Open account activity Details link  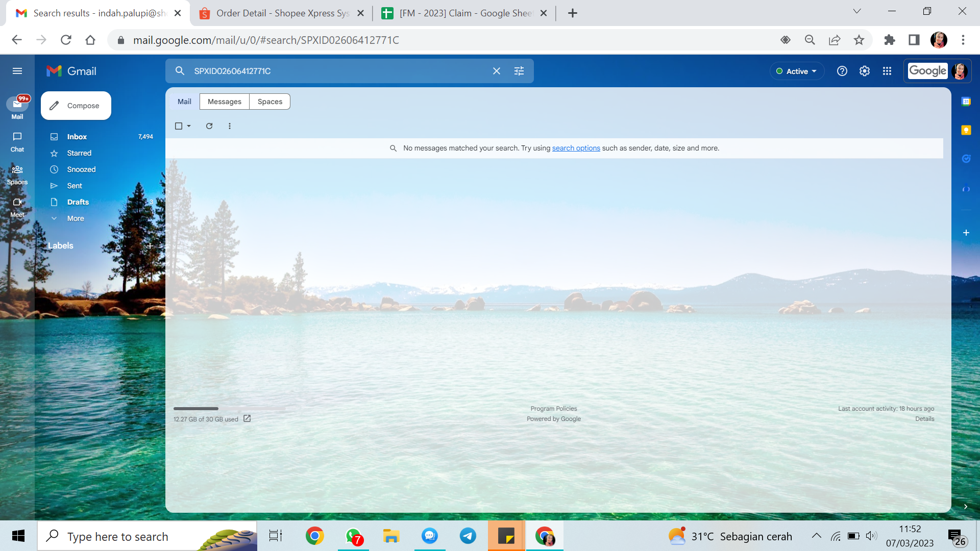(924, 419)
